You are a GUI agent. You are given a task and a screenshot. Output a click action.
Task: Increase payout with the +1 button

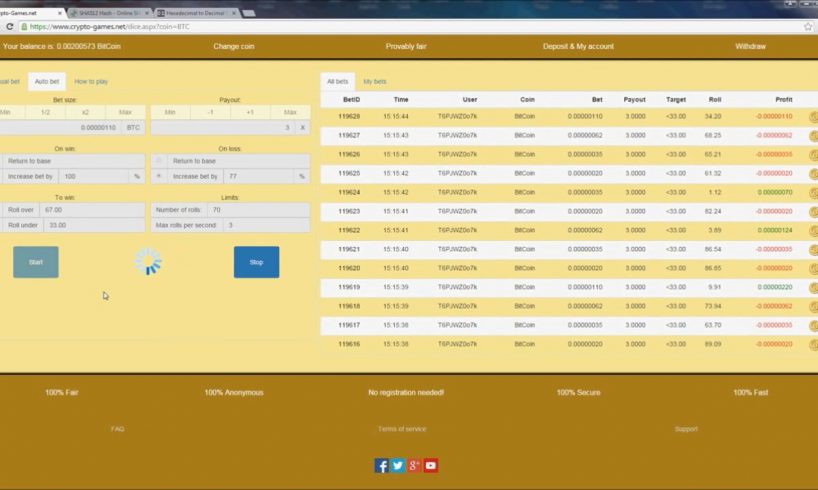(249, 112)
